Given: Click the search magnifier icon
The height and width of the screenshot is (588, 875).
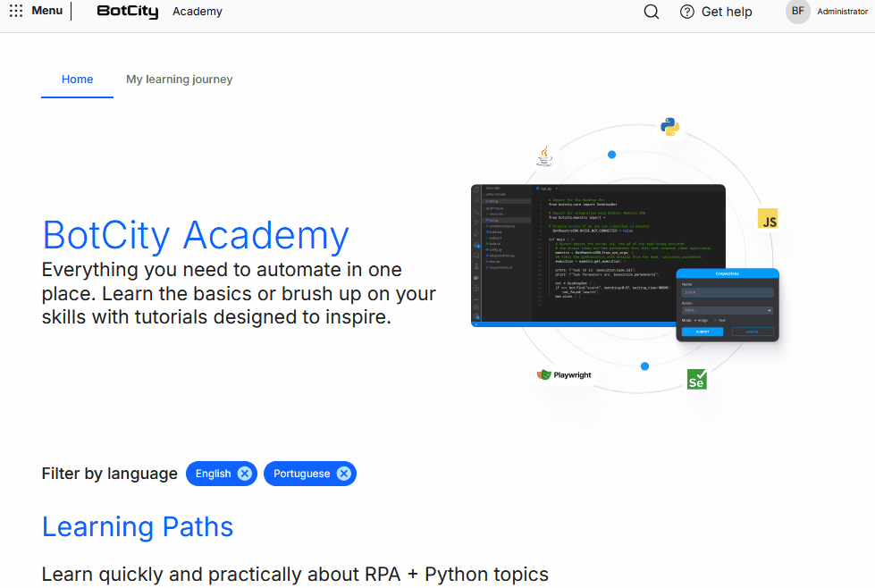Looking at the screenshot, I should (x=651, y=12).
